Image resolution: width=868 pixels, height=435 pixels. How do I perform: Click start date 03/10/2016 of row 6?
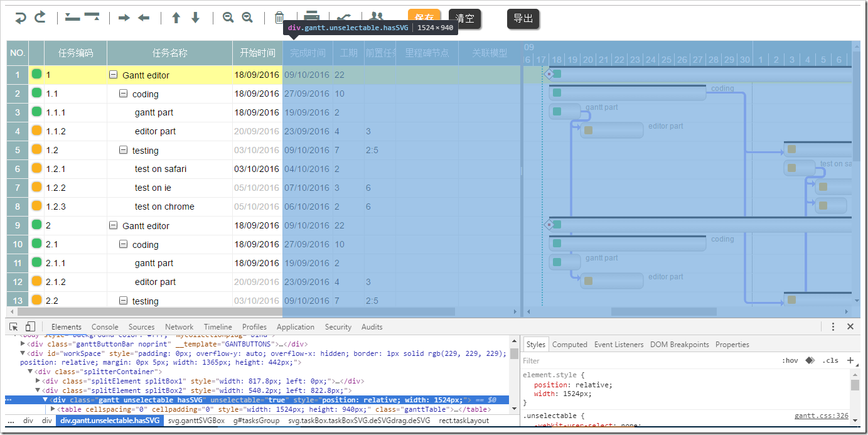click(x=257, y=169)
